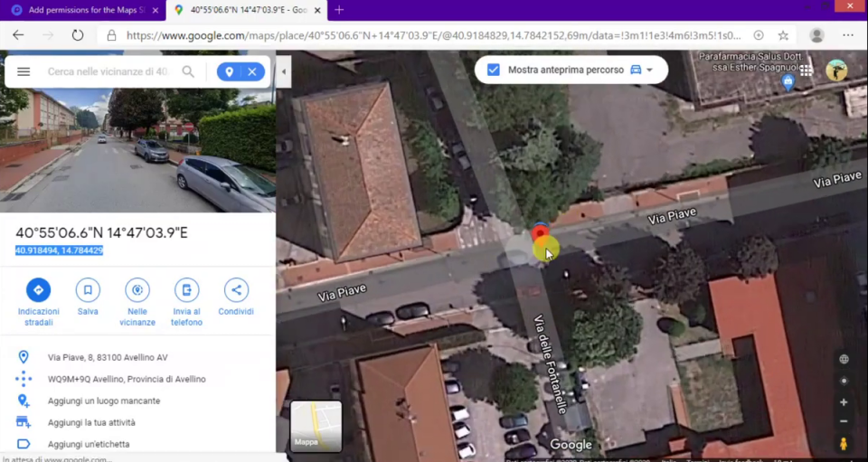Switch to Mappa layer thumbnail
The image size is (868, 462).
coord(316,427)
